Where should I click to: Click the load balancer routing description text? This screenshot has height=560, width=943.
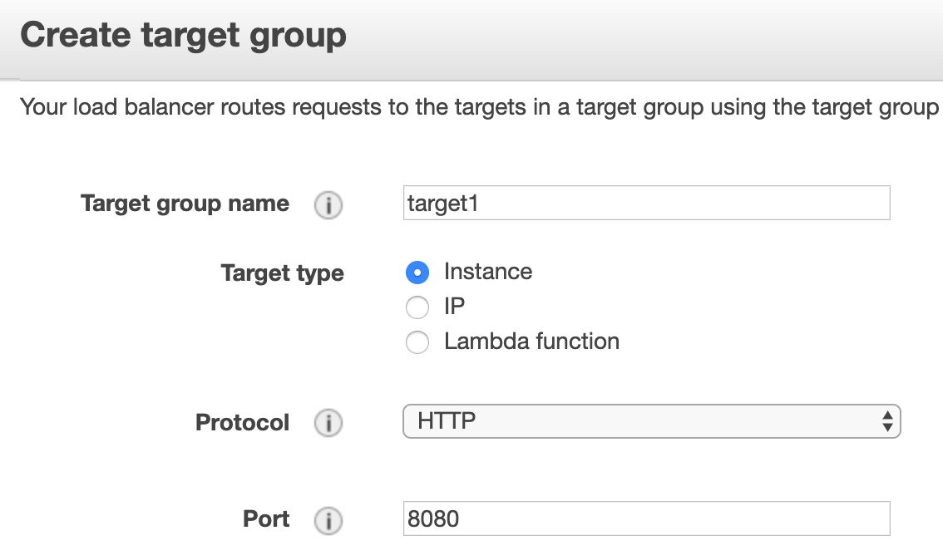click(x=479, y=107)
